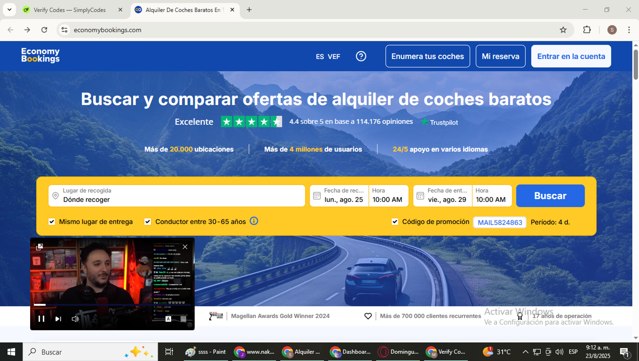Click the info icon next to driver age
The width and height of the screenshot is (639, 361).
254,221
